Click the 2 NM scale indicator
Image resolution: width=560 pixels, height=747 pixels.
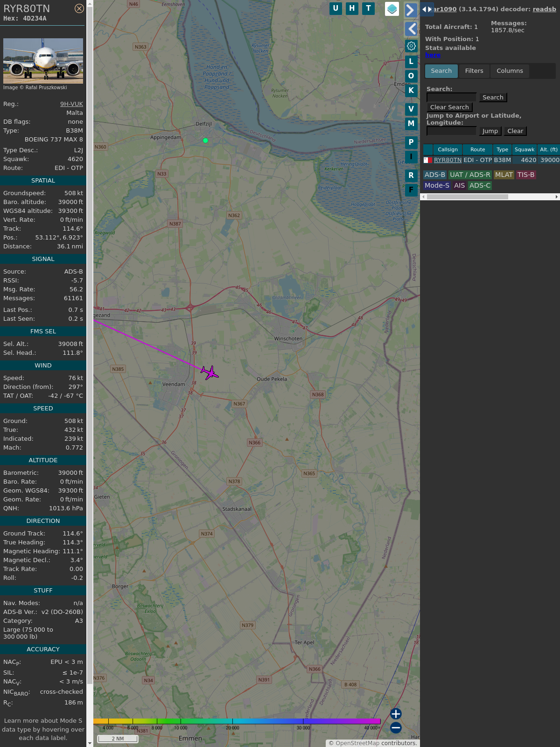tap(118, 739)
